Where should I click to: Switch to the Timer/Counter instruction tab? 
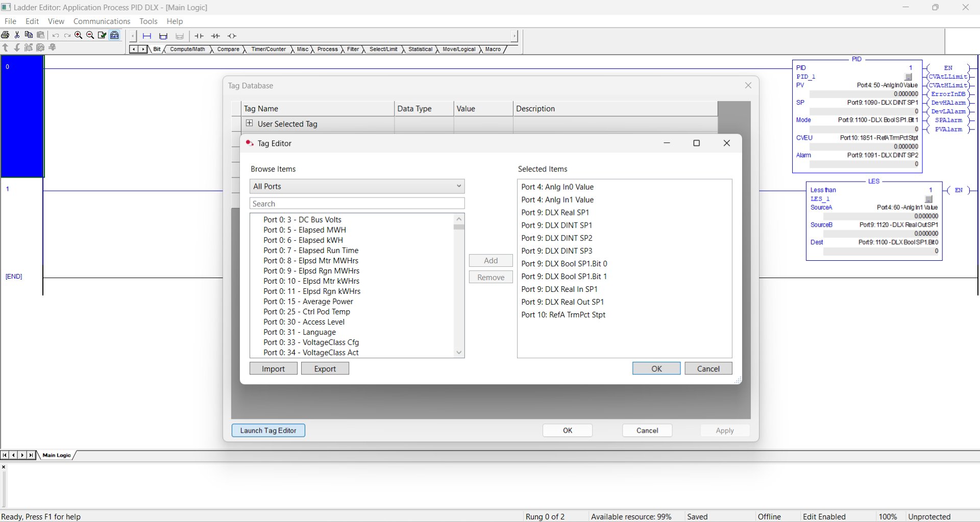(x=268, y=49)
